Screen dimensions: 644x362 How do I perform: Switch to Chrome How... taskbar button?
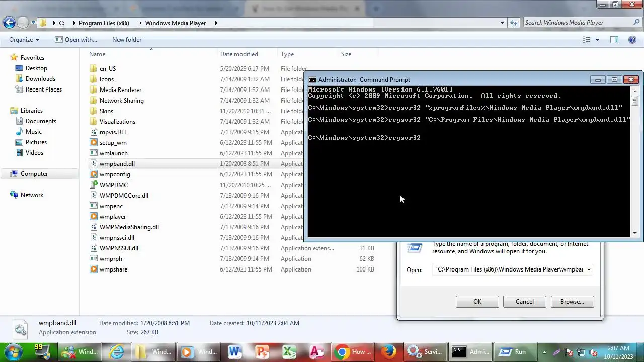353,352
